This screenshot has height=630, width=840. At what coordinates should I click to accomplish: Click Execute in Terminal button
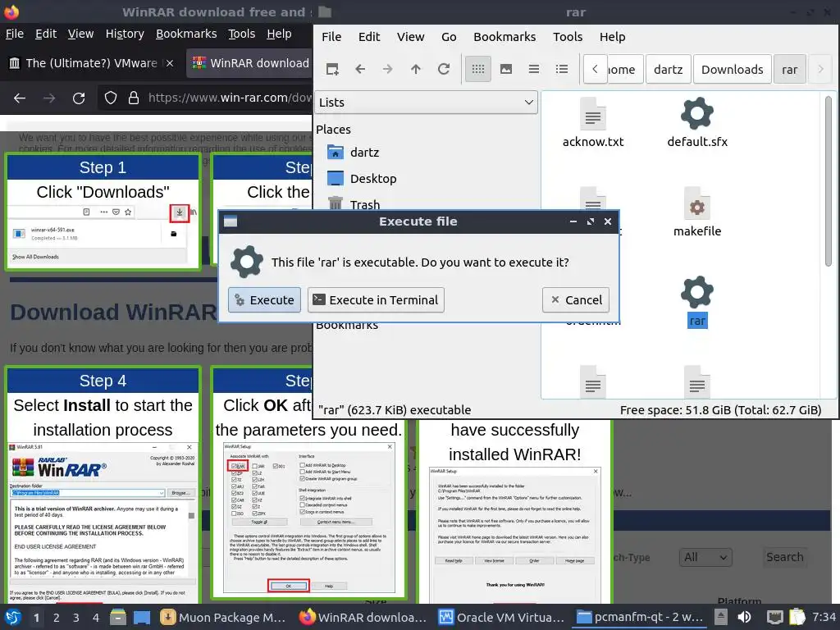click(x=376, y=300)
